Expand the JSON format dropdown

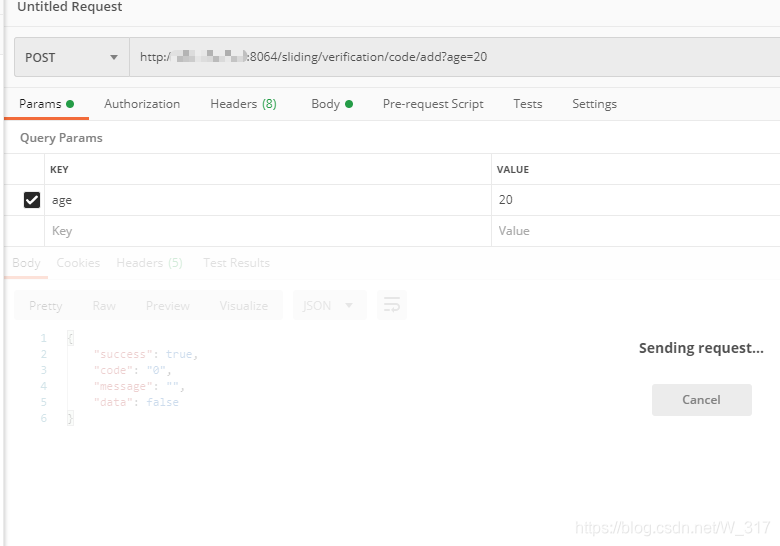point(329,305)
